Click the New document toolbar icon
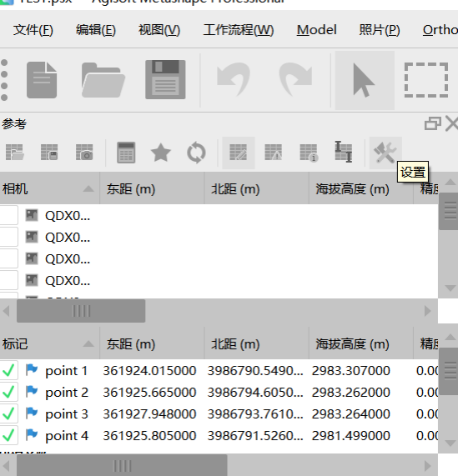 pyautogui.click(x=42, y=80)
